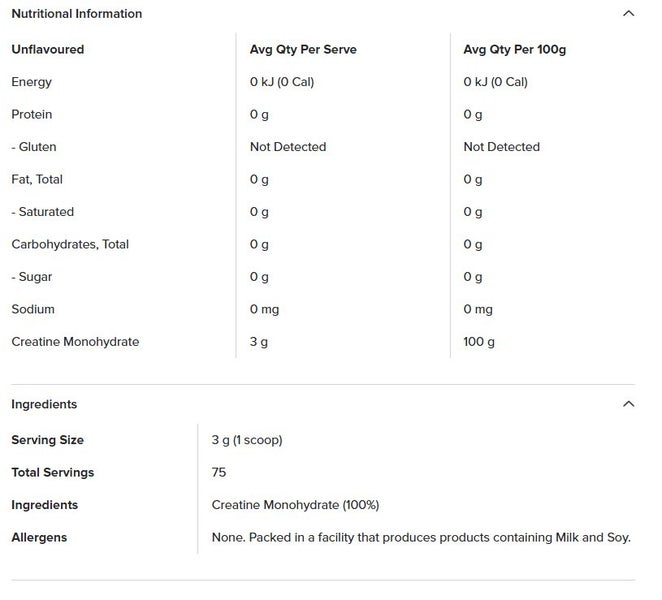Select the Serving Size label

pos(47,440)
